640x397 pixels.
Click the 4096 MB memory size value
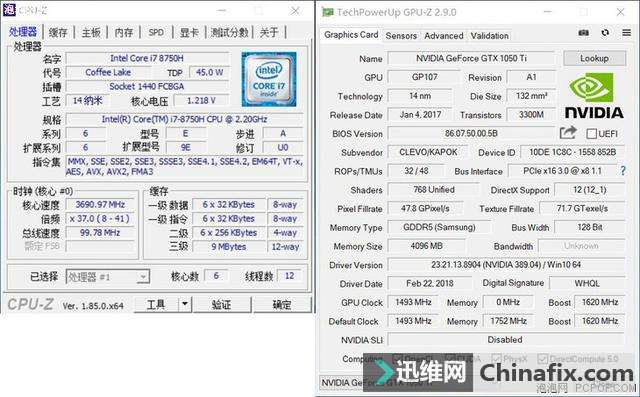click(427, 246)
